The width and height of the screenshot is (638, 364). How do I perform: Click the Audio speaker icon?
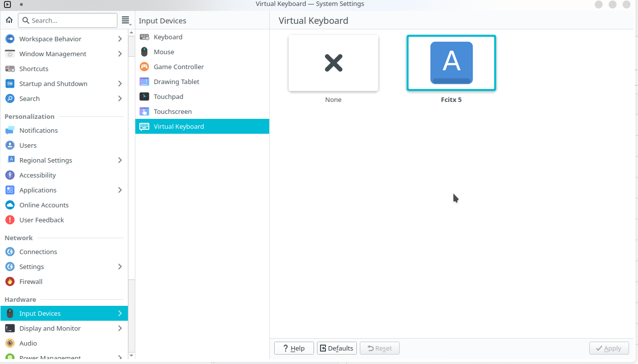[x=10, y=343]
